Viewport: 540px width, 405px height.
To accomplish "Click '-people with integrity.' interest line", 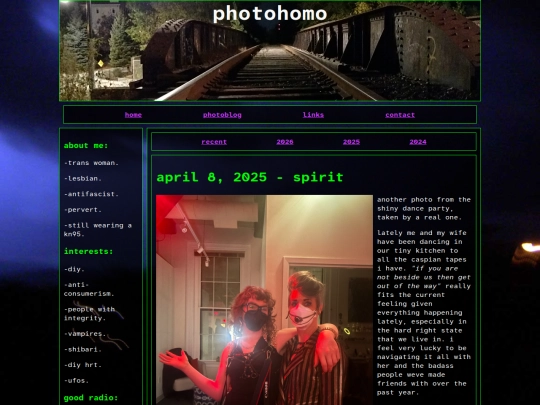I will pyautogui.click(x=89, y=314).
